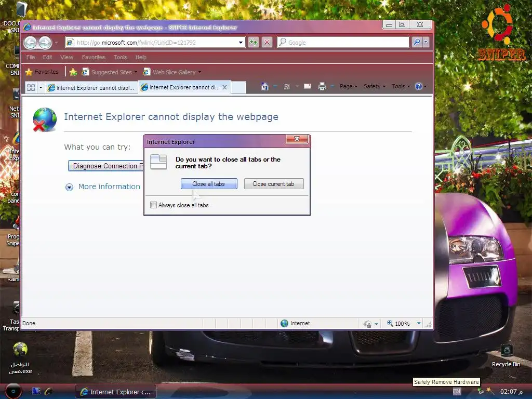Click the Read Mail envelope icon
The width and height of the screenshot is (532, 399).
click(308, 86)
